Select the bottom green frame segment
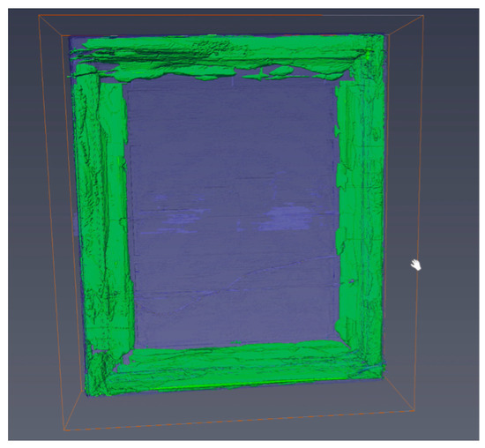Image resolution: width=485 pixels, height=448 pixels. 235,367
